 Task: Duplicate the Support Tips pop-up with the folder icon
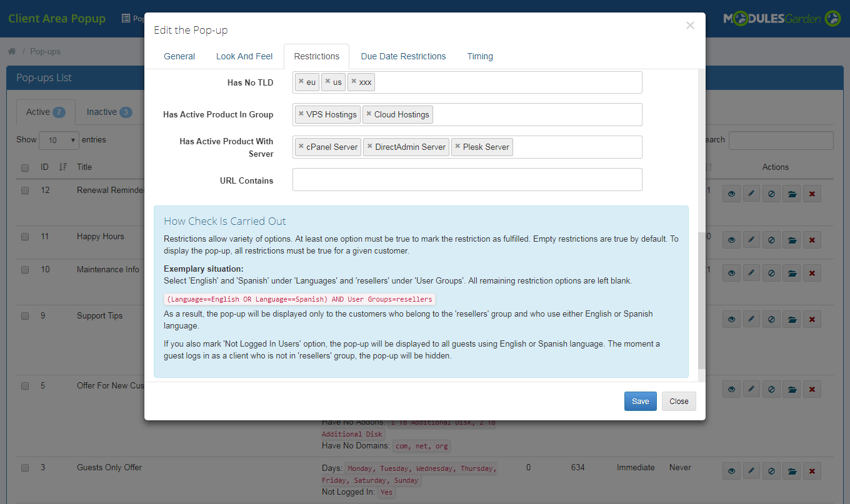pyautogui.click(x=792, y=319)
